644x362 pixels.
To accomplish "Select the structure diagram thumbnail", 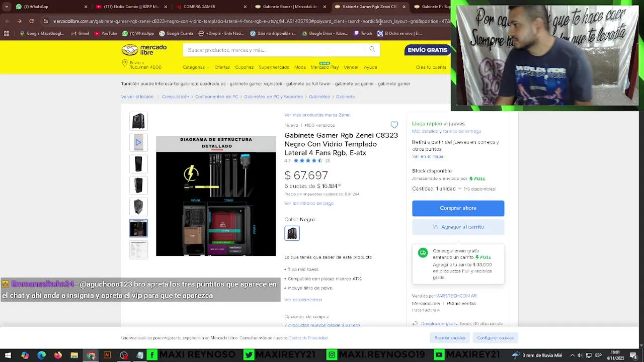I will click(138, 228).
